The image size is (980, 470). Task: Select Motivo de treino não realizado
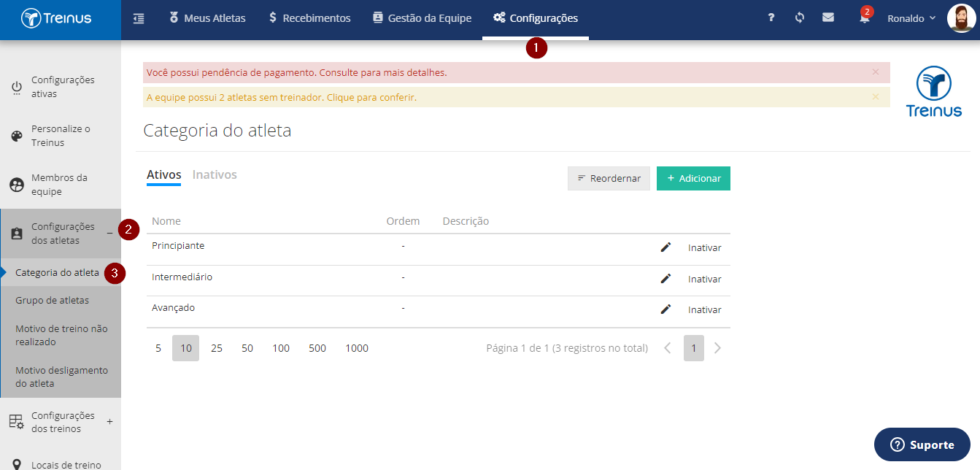coord(61,335)
